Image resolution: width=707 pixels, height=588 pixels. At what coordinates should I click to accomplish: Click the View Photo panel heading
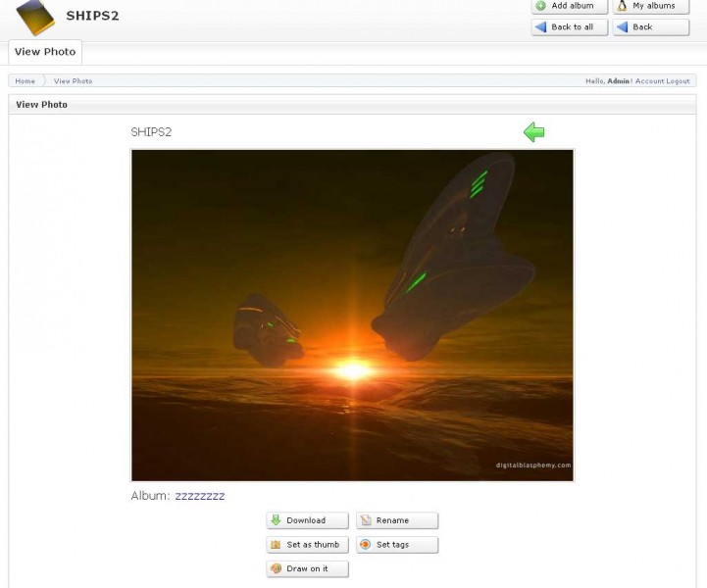point(41,105)
